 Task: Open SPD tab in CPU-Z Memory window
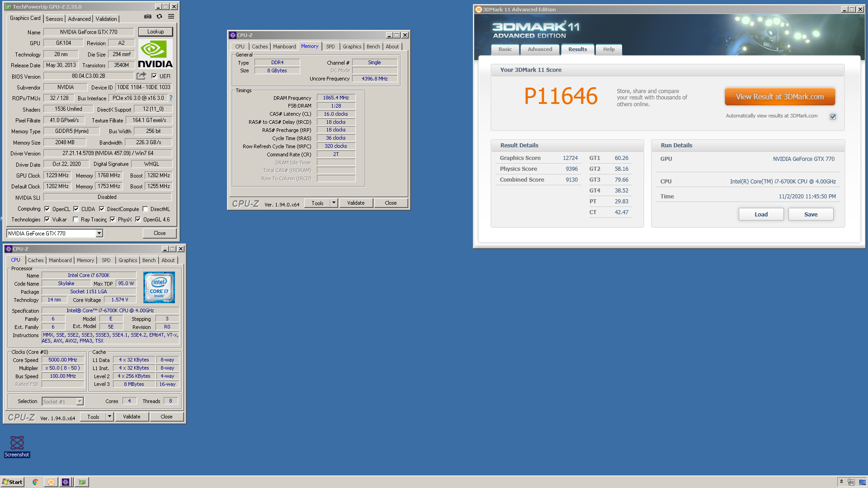(330, 47)
